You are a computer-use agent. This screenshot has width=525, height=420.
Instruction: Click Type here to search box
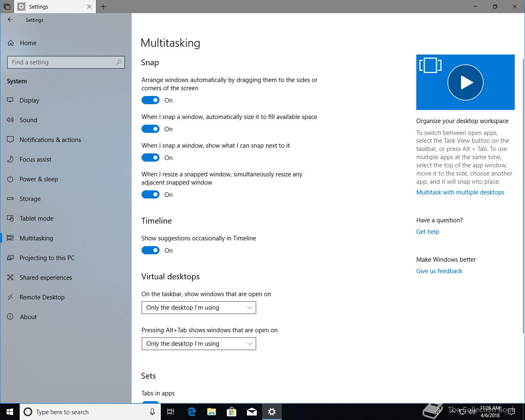point(89,412)
